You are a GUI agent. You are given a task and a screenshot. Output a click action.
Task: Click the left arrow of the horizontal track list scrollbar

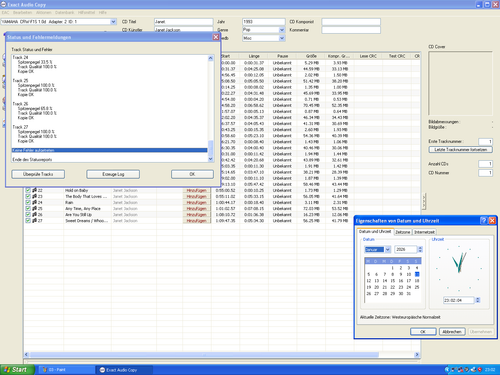pyautogui.click(x=27, y=355)
